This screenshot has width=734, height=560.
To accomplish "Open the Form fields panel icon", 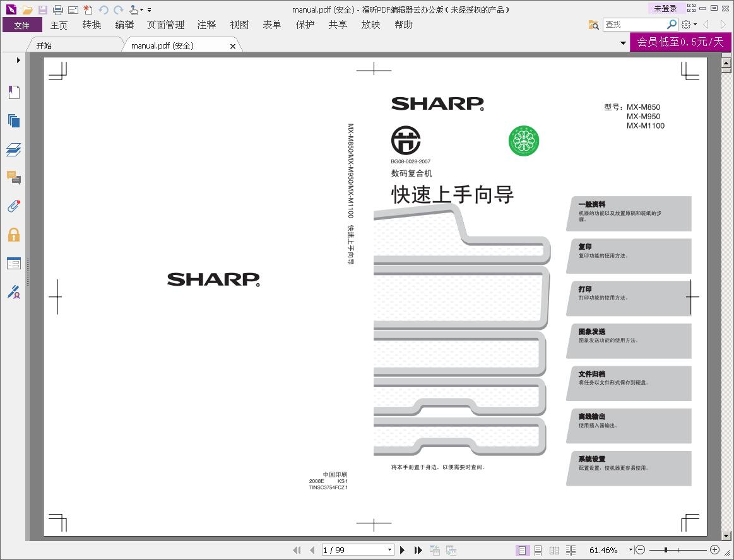I will [14, 264].
